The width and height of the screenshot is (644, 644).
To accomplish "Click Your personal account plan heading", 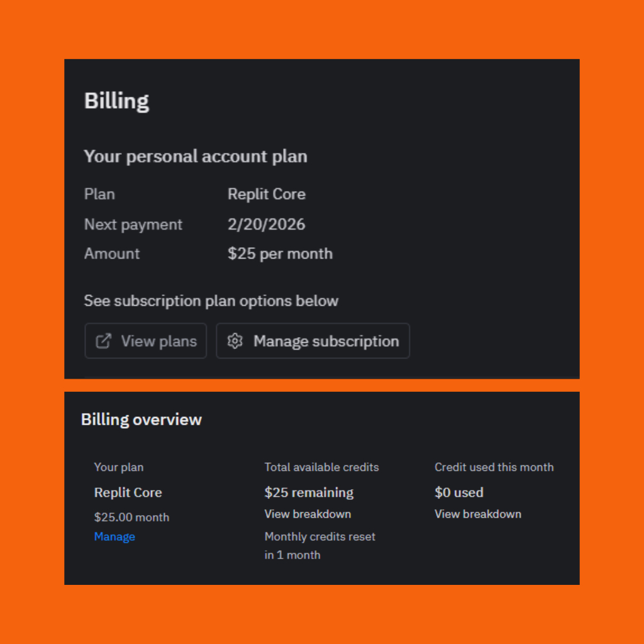I will (196, 156).
